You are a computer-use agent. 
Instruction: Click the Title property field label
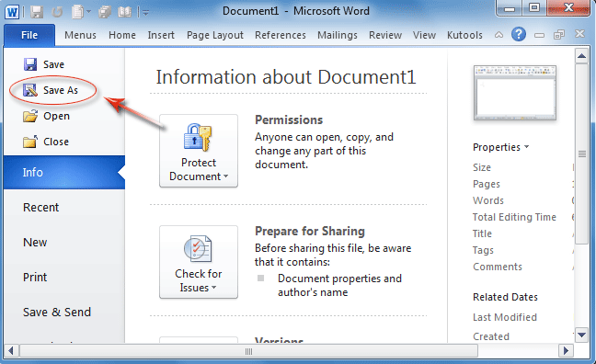coord(482,233)
